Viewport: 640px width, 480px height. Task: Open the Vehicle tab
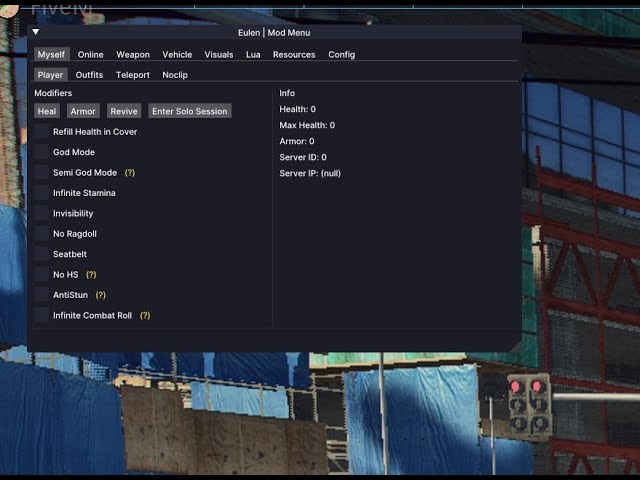click(177, 54)
